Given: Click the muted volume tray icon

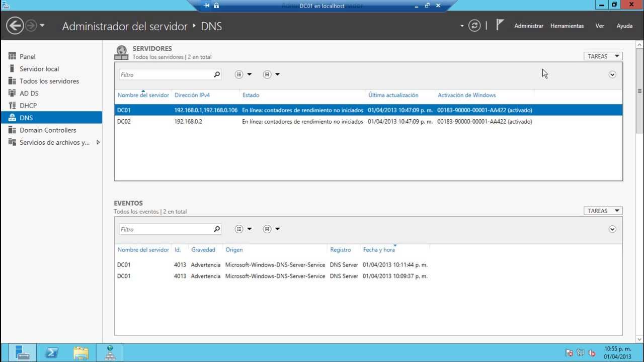Looking at the screenshot, I should (x=592, y=353).
